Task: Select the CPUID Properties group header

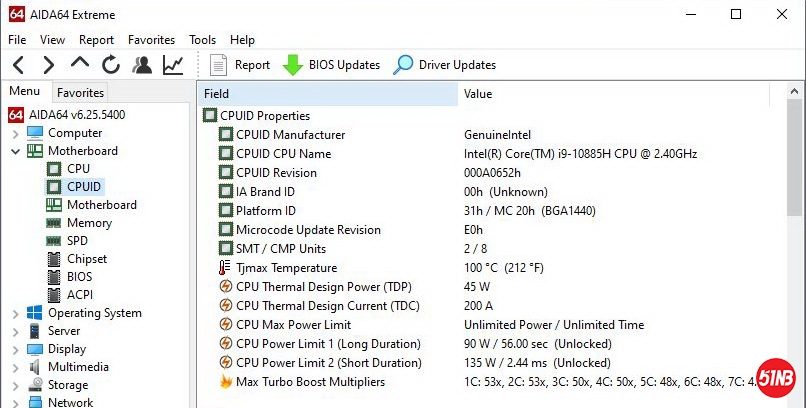Action: pyautogui.click(x=265, y=116)
